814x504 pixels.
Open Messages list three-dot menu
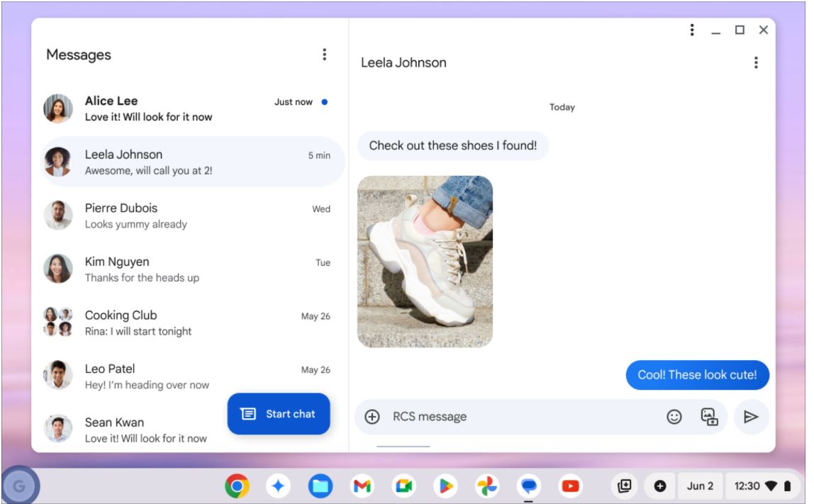click(324, 55)
